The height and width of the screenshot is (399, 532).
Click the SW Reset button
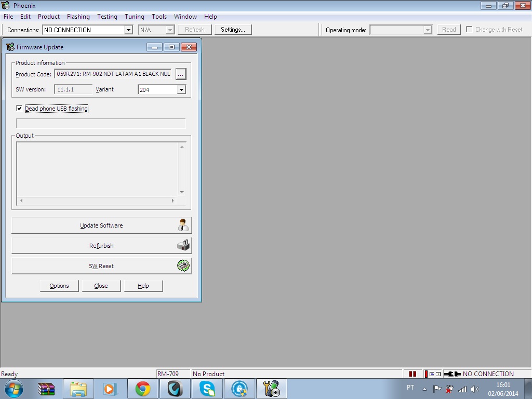point(101,265)
